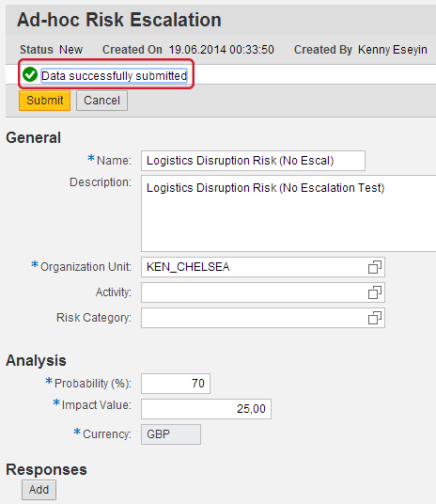Click the empty Risk Category field

[254, 318]
